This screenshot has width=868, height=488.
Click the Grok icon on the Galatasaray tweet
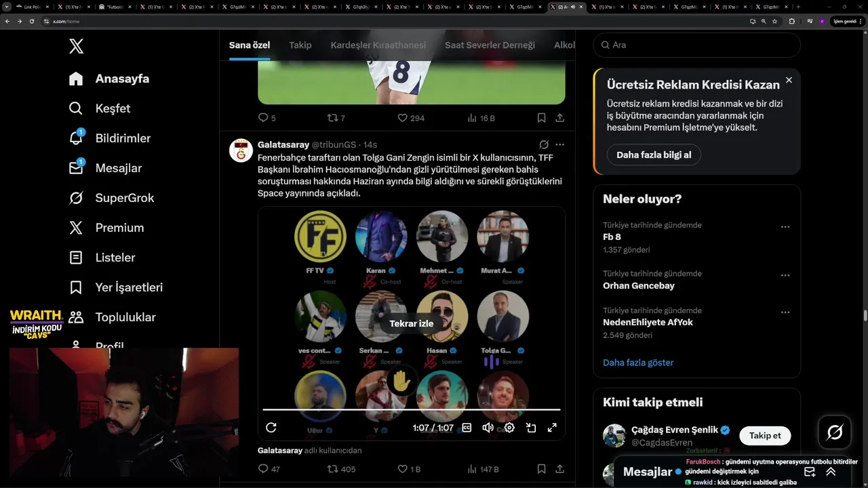coord(544,144)
